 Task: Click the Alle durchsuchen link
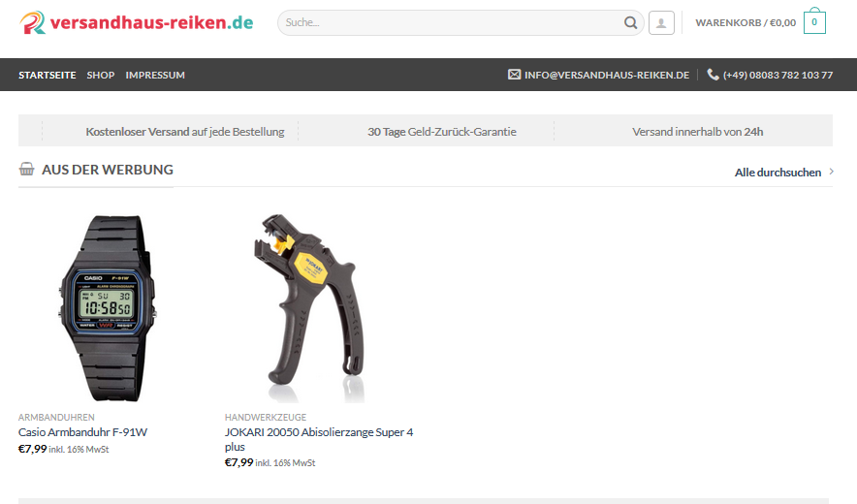pos(778,173)
